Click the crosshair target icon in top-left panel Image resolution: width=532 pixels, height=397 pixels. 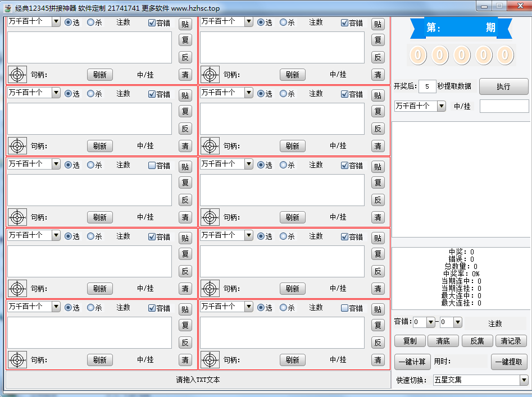point(17,75)
